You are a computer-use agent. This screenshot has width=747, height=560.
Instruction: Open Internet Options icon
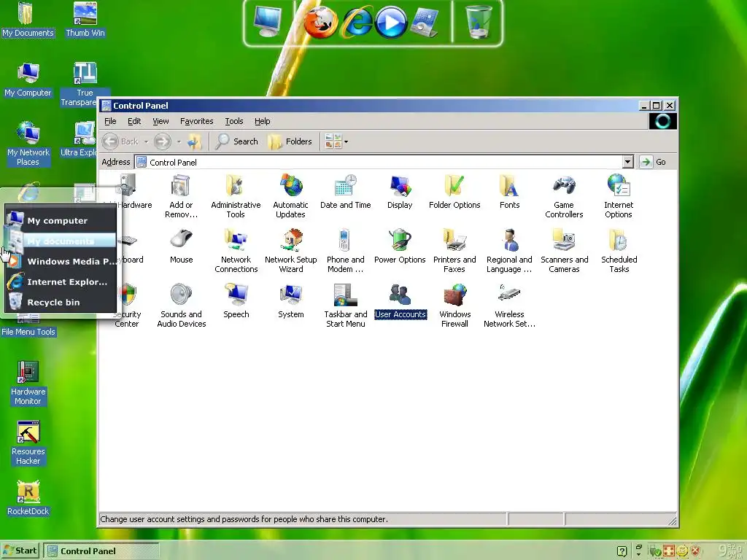coord(619,196)
